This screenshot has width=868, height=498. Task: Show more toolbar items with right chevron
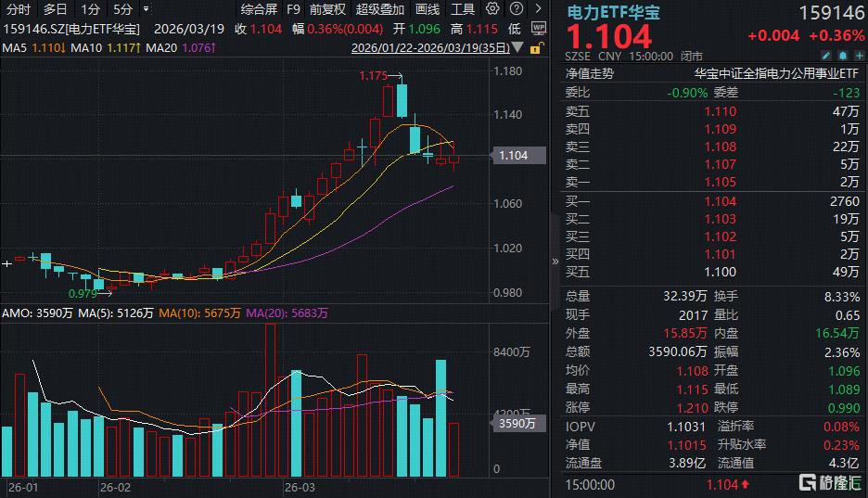pos(538,9)
